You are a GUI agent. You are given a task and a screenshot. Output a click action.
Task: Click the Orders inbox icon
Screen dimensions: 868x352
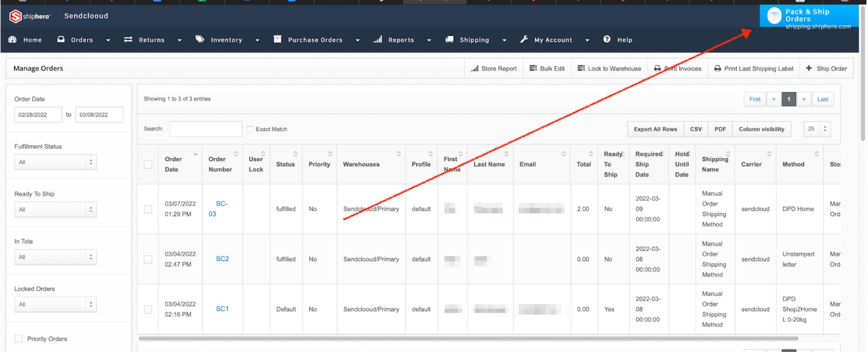click(61, 39)
